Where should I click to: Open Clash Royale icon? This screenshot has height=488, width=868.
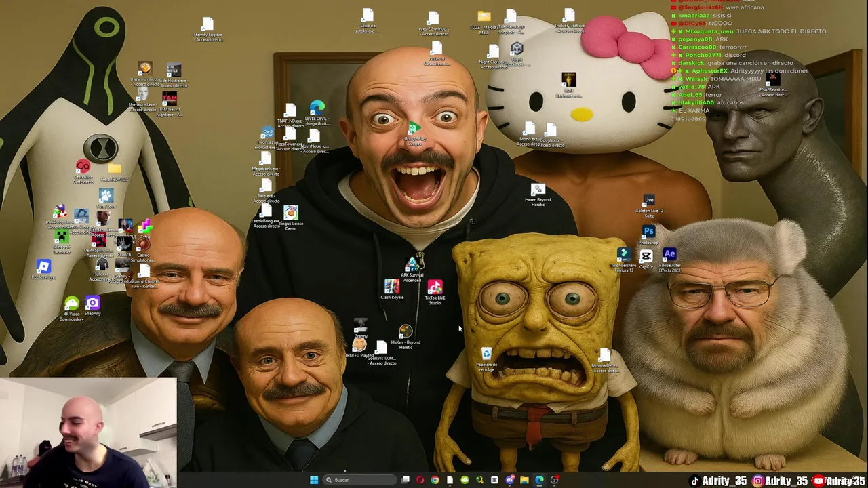pos(392,287)
